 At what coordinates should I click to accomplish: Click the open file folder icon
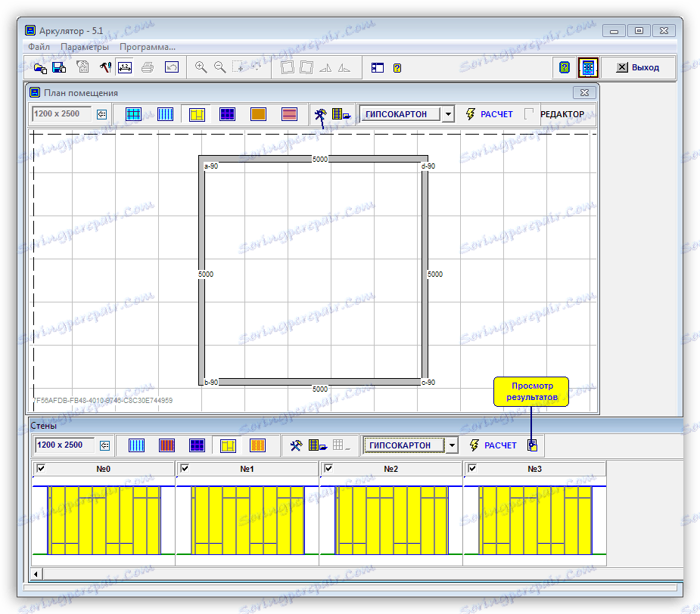[40, 67]
